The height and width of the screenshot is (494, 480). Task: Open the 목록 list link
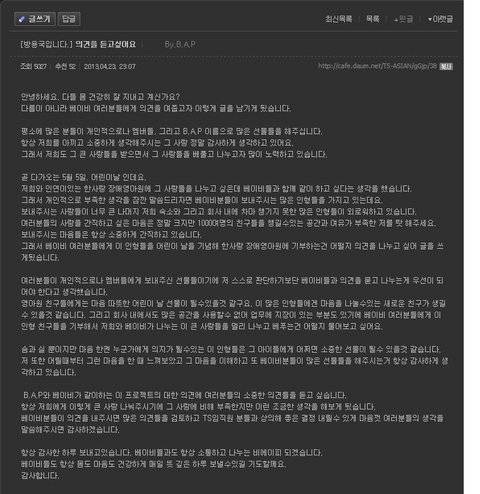[373, 19]
